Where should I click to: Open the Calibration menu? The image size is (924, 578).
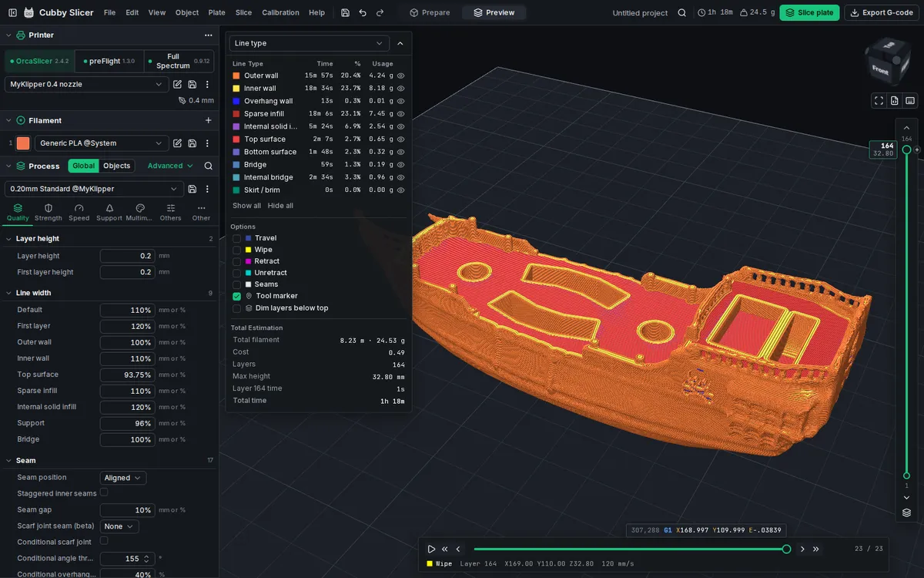[x=280, y=12]
